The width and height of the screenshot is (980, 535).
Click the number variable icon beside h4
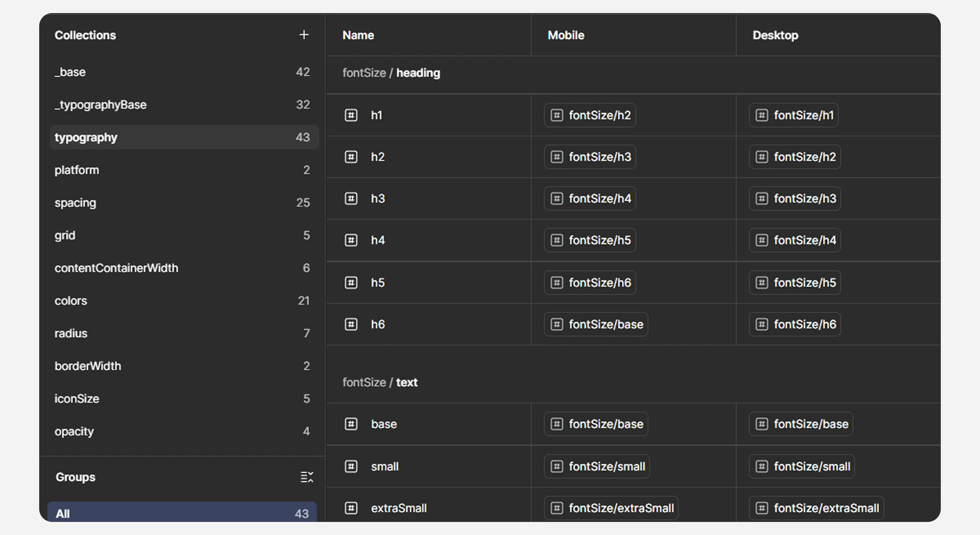click(x=351, y=240)
